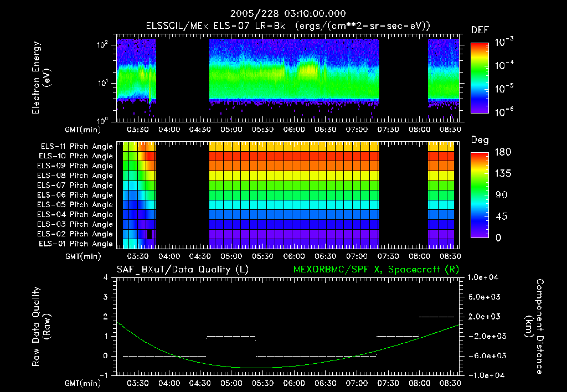Click 07:30 time tick under data quality plot

coord(388,383)
